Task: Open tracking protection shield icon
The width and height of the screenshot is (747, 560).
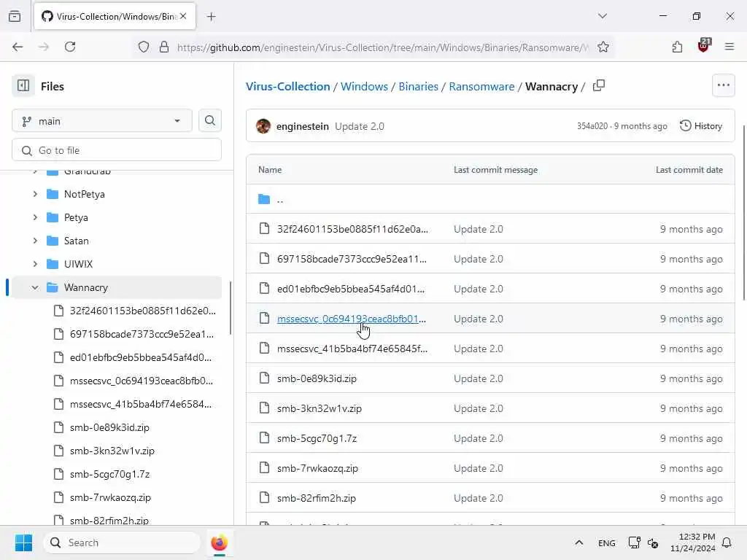Action: pos(144,47)
